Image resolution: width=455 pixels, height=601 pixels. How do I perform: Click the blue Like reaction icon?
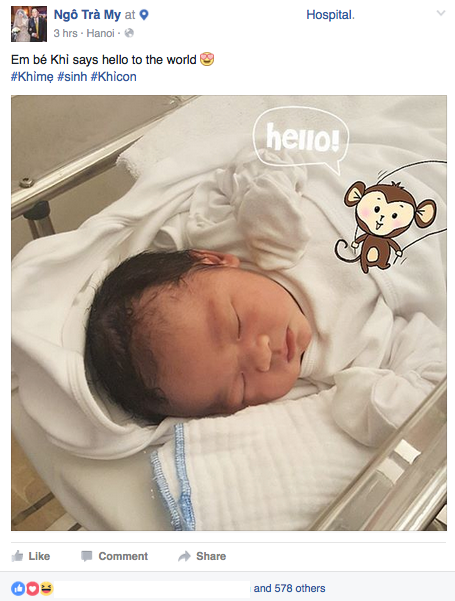click(x=18, y=588)
